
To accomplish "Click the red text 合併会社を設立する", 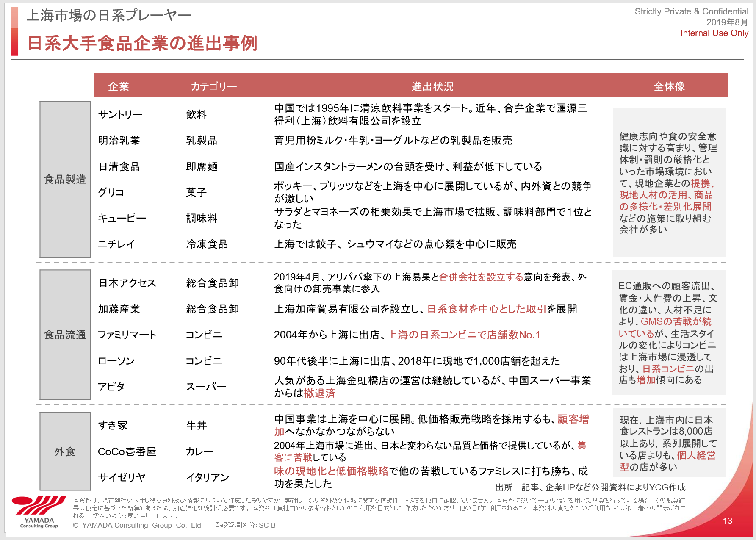I will pyautogui.click(x=481, y=277).
